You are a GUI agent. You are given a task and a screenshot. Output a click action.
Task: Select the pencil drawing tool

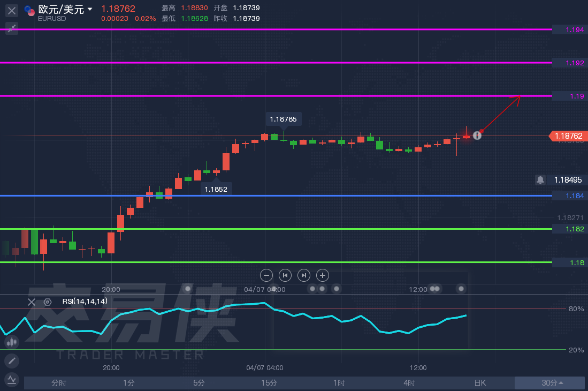coord(12,361)
